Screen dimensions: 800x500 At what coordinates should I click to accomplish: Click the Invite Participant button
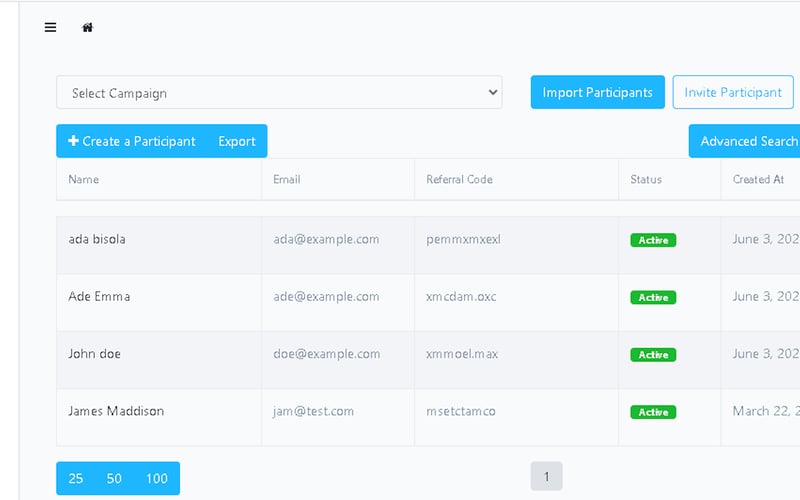[733, 92]
